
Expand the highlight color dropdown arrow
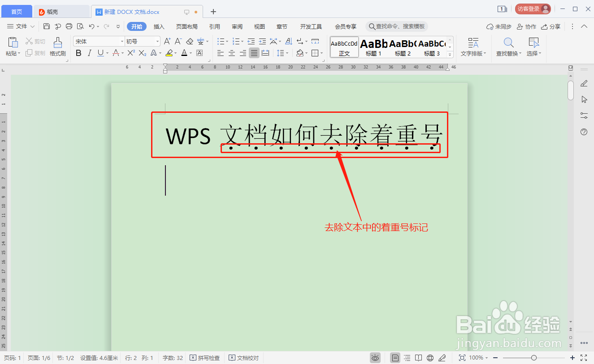[x=175, y=54]
